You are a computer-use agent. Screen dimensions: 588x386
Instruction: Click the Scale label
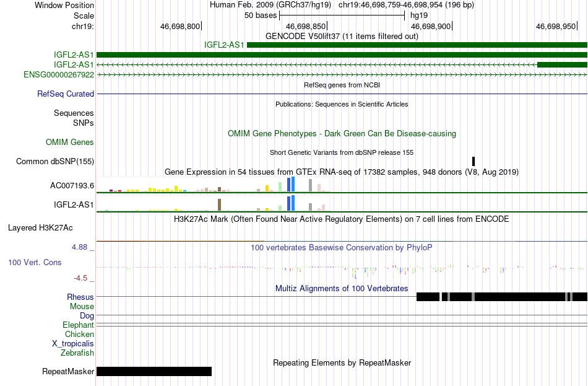pyautogui.click(x=84, y=15)
